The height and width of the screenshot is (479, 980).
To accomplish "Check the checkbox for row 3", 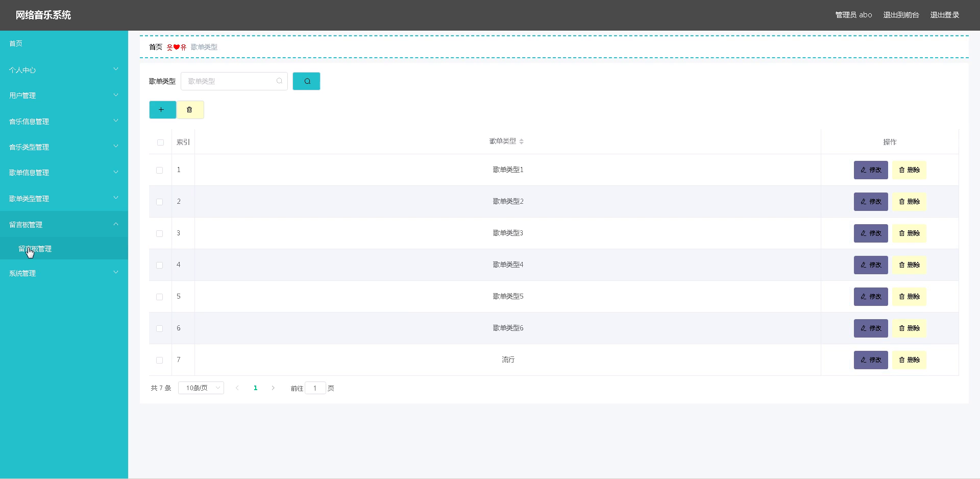I will coord(159,233).
